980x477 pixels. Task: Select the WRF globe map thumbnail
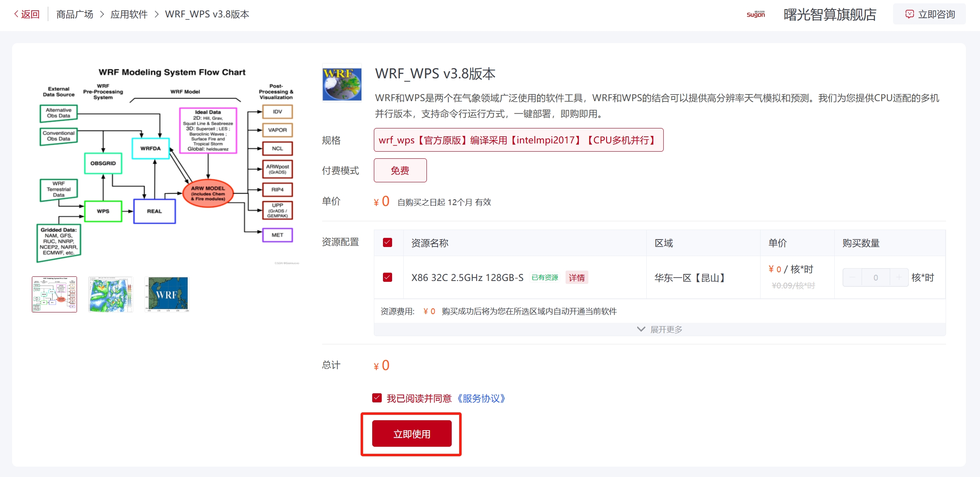[x=167, y=294]
